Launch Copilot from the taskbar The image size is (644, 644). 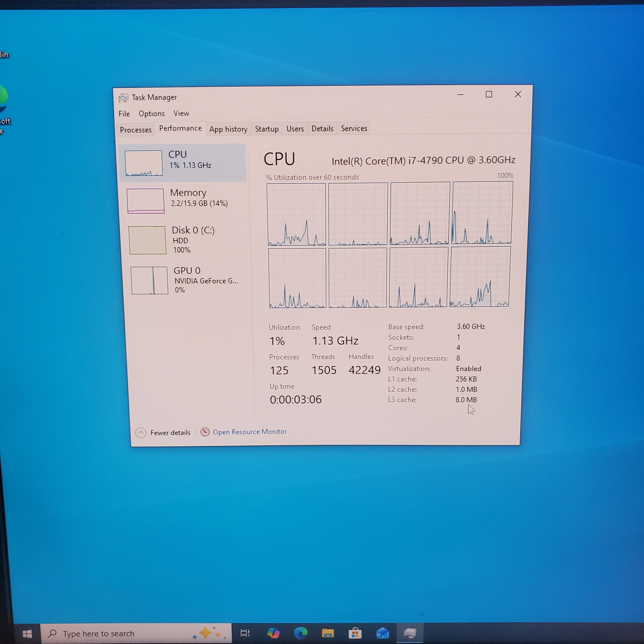[273, 633]
